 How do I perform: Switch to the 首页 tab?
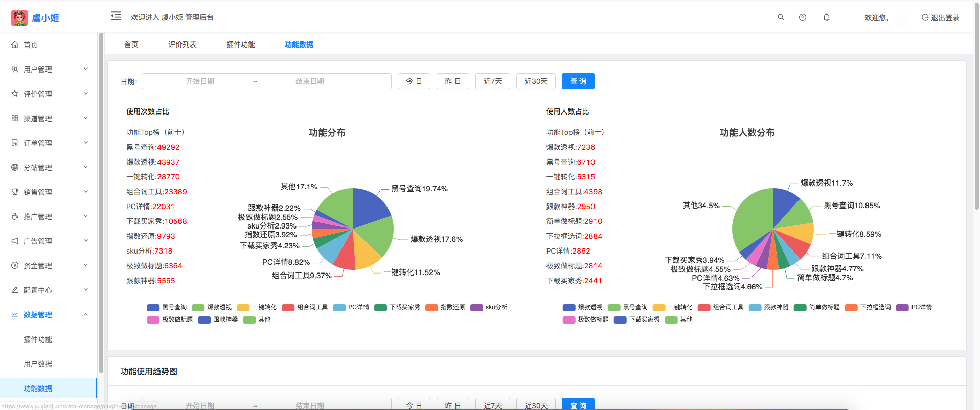131,44
